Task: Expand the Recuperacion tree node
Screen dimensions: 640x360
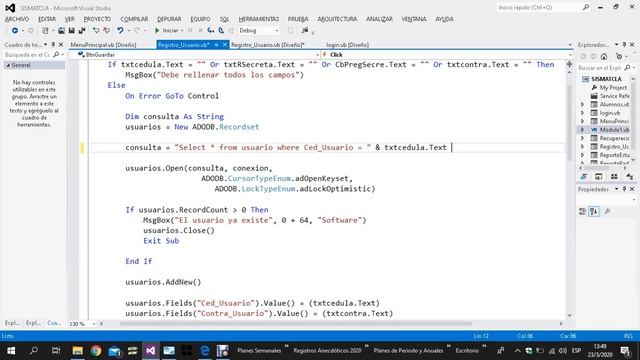Action: click(582, 138)
